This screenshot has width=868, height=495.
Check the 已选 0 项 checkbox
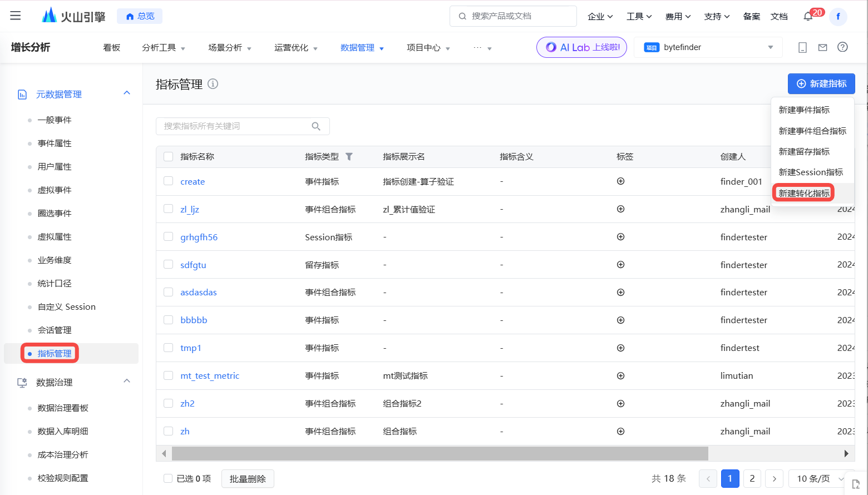[x=168, y=478]
